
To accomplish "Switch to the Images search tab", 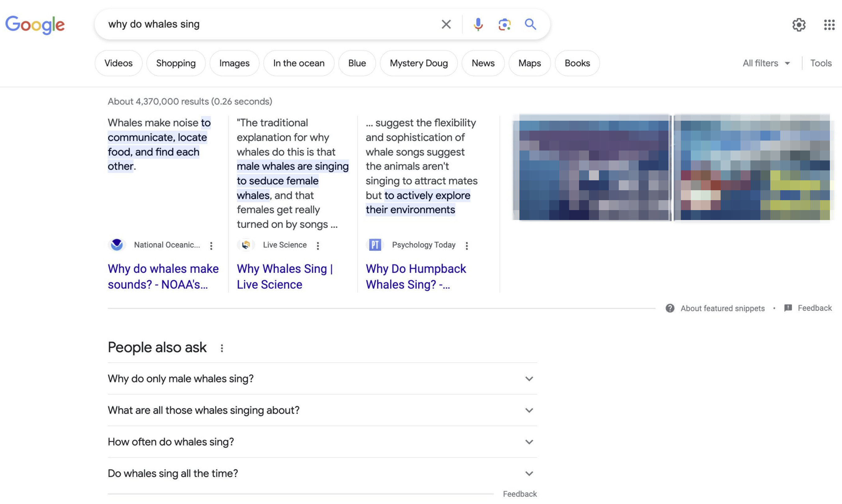I will (234, 63).
